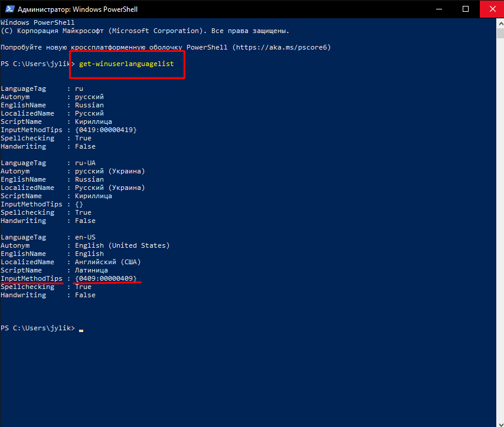
Task: Click the LocalizedName 'Английский (США)' text
Action: click(107, 262)
